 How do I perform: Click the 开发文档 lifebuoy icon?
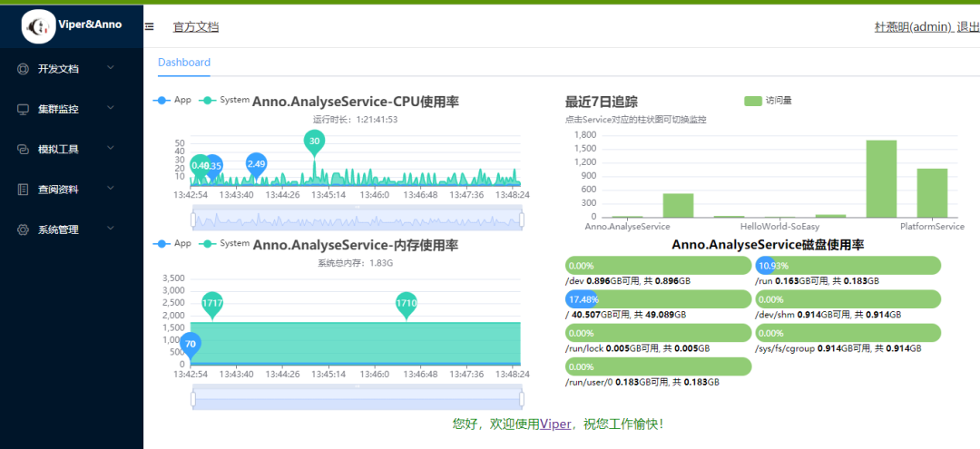point(23,69)
